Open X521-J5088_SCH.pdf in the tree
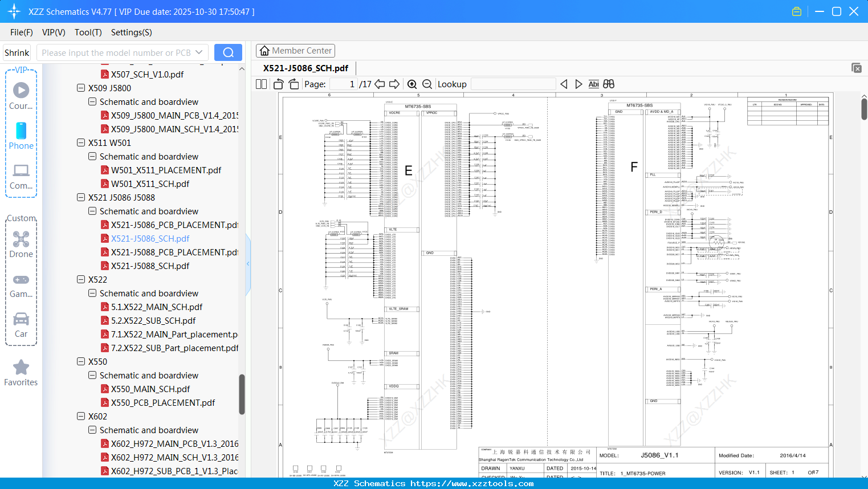Viewport: 868px width, 489px height. click(150, 266)
